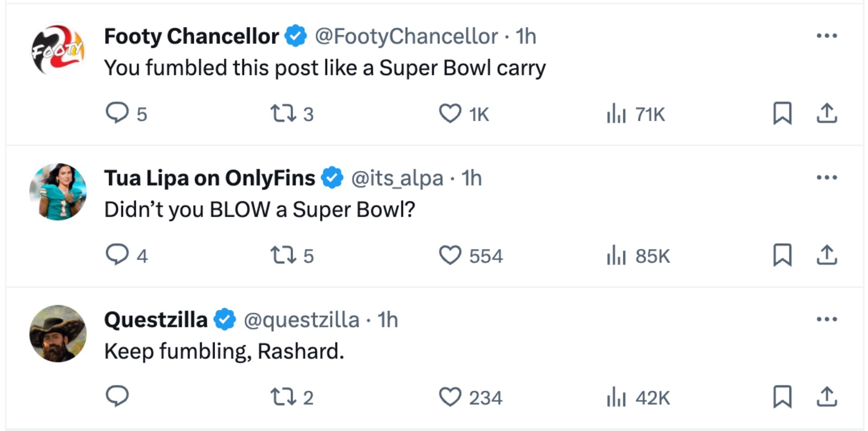Like the Footy Chancellor post

click(450, 113)
